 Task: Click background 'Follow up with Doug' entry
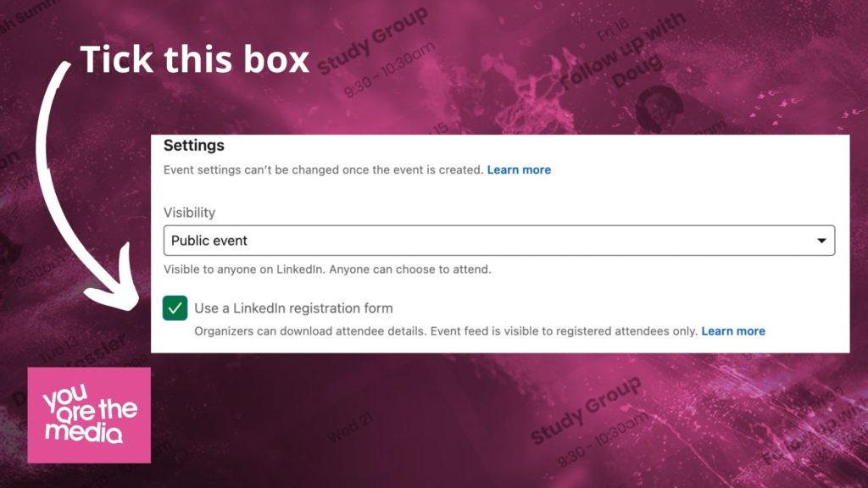(622, 55)
